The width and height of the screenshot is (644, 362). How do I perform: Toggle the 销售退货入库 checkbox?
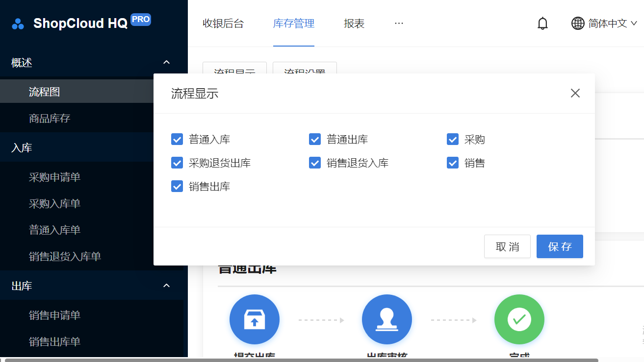click(x=315, y=163)
